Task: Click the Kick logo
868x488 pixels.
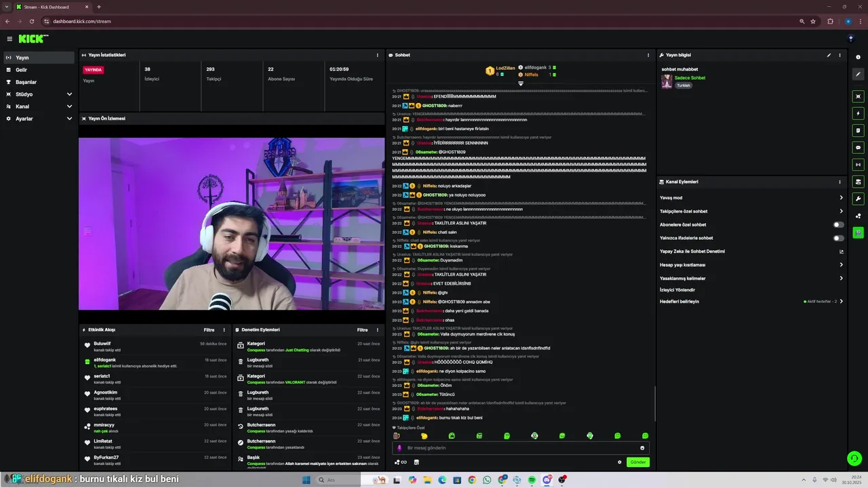Action: pos(33,39)
